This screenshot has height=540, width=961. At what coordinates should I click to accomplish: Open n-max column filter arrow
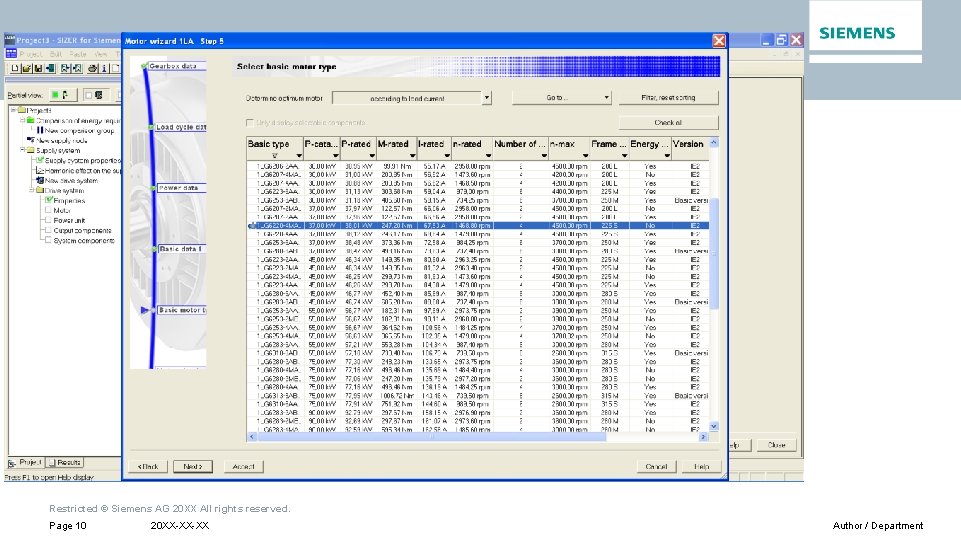click(585, 156)
